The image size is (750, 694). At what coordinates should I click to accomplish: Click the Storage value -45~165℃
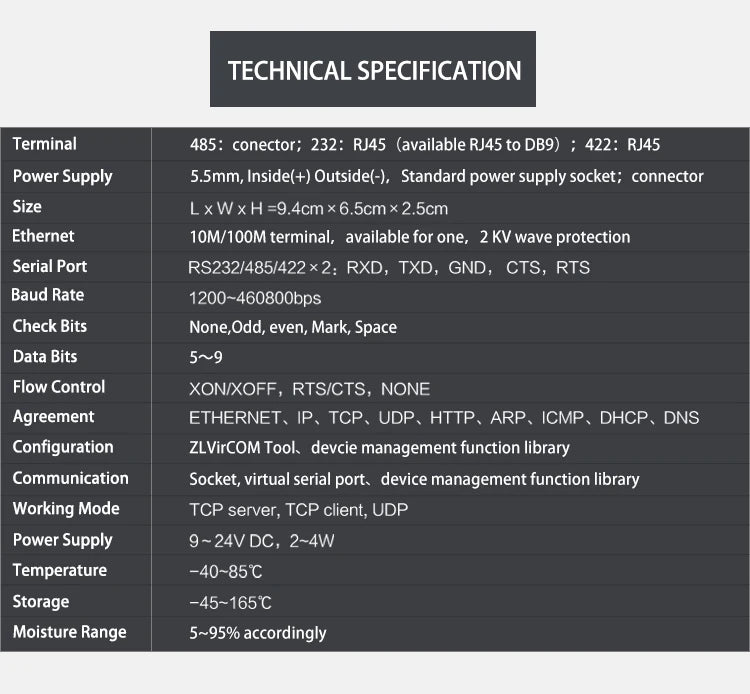point(230,603)
